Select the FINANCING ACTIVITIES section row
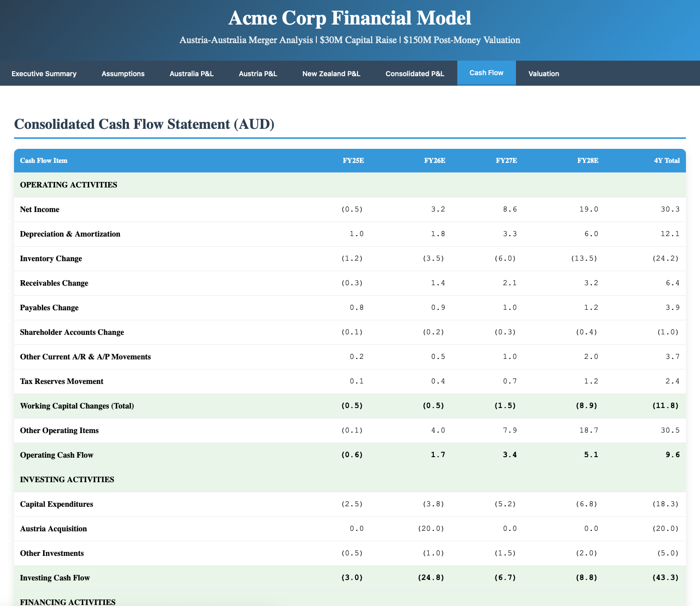700x606 pixels. [68, 601]
